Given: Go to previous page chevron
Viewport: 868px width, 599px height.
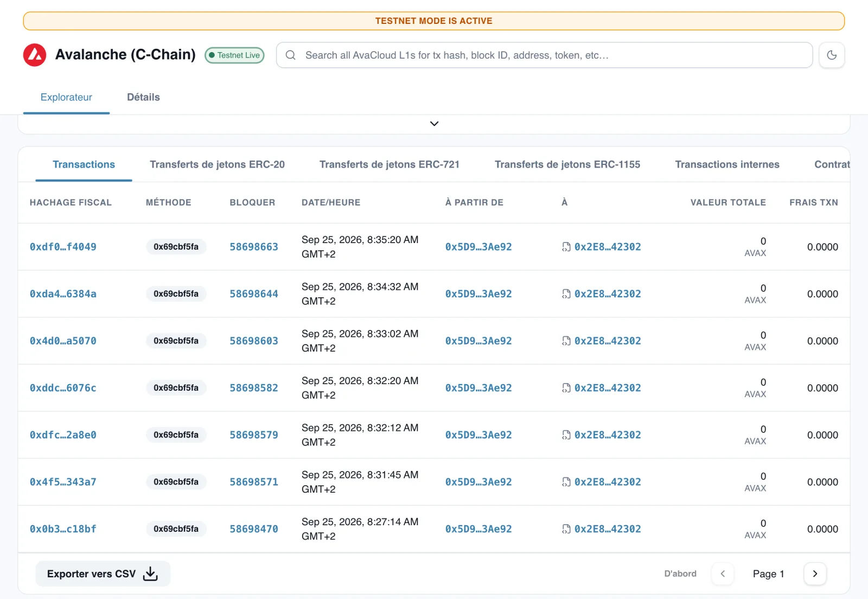Looking at the screenshot, I should click(723, 574).
